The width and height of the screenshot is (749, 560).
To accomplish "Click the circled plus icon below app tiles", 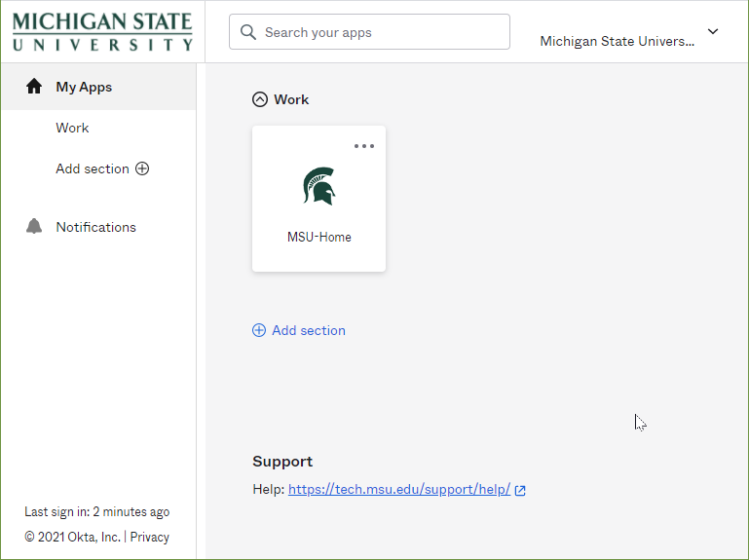I will click(259, 330).
